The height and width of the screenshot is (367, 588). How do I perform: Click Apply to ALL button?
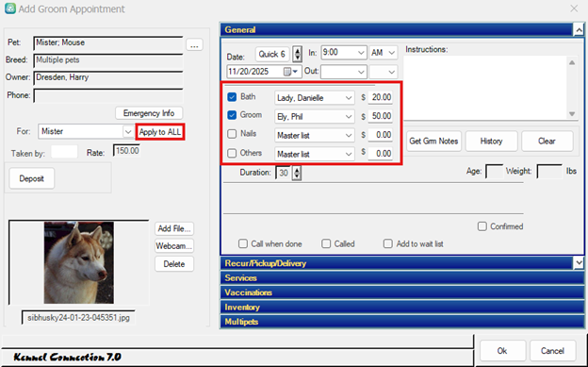pos(160,132)
